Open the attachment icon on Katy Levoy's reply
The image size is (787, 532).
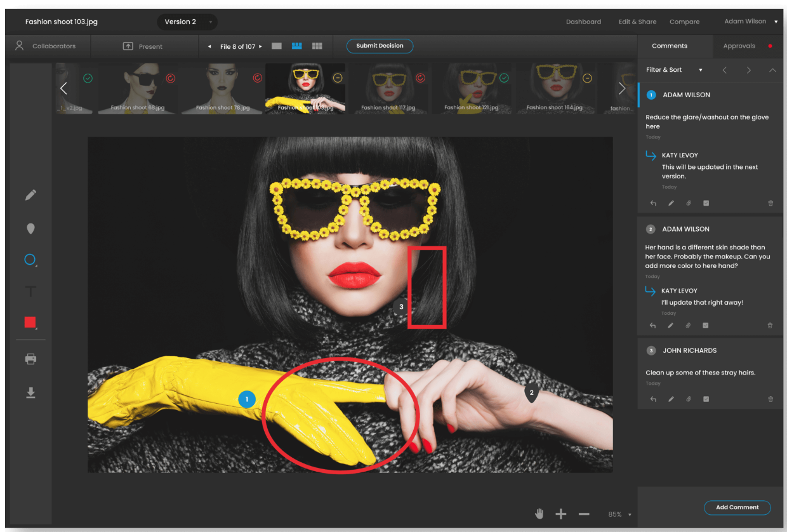(689, 203)
